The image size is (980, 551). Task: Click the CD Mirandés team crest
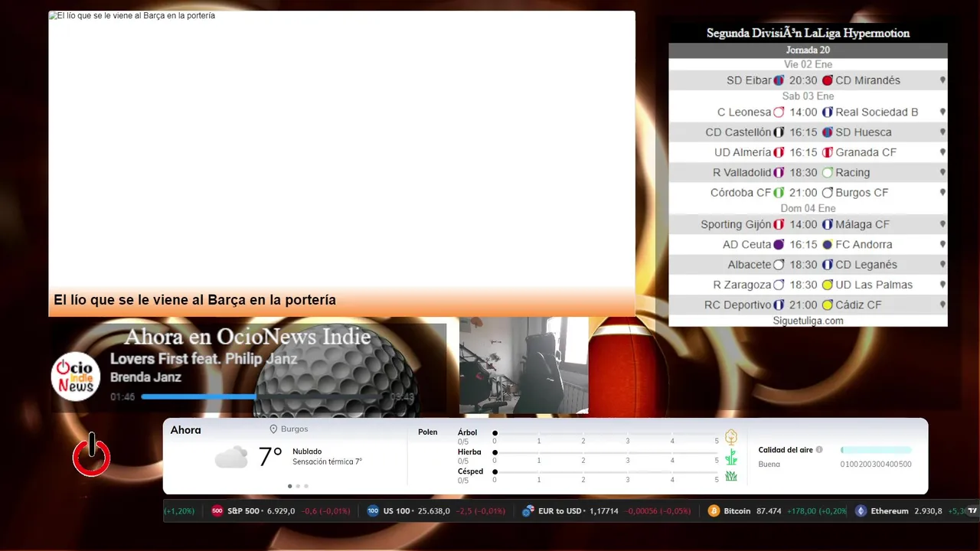pyautogui.click(x=828, y=80)
